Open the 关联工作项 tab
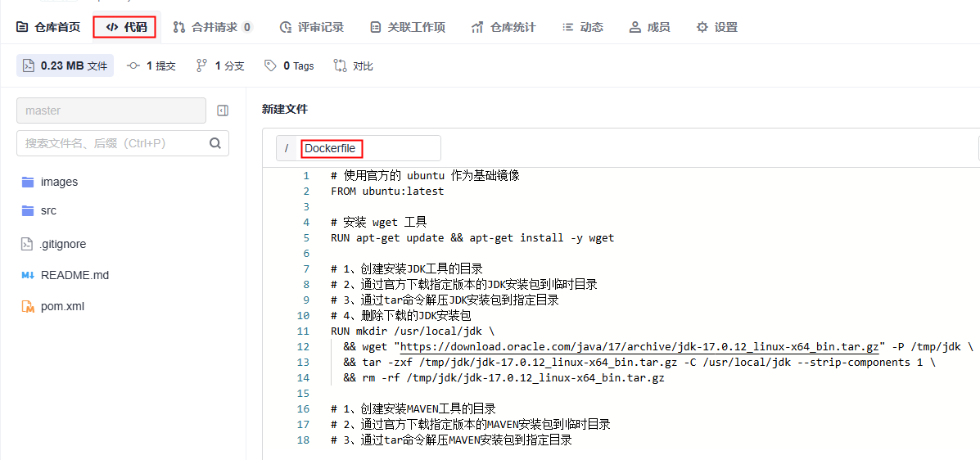The width and height of the screenshot is (980, 460). coord(408,27)
